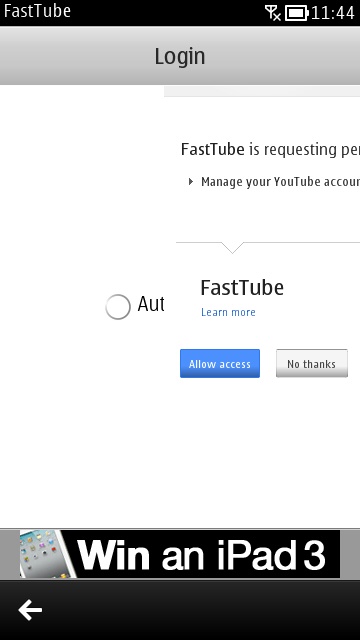Tap the Aut label beside the radio button
Screen dimensions: 360x640
[151, 304]
